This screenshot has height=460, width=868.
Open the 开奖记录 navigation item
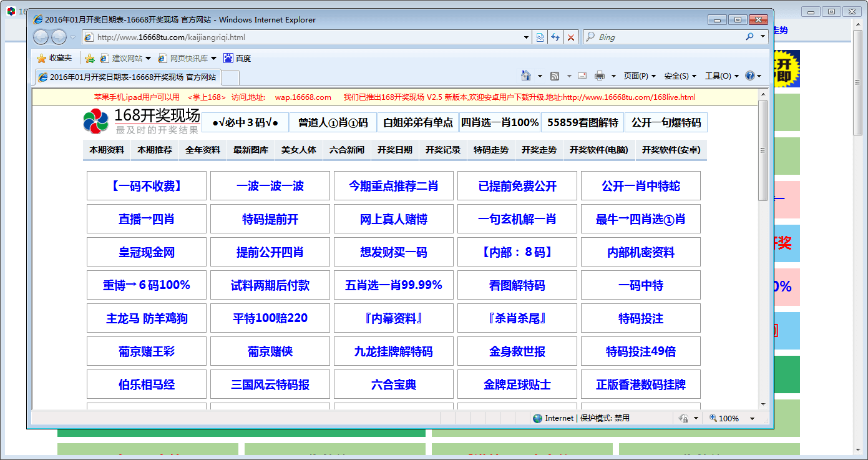[x=443, y=150]
